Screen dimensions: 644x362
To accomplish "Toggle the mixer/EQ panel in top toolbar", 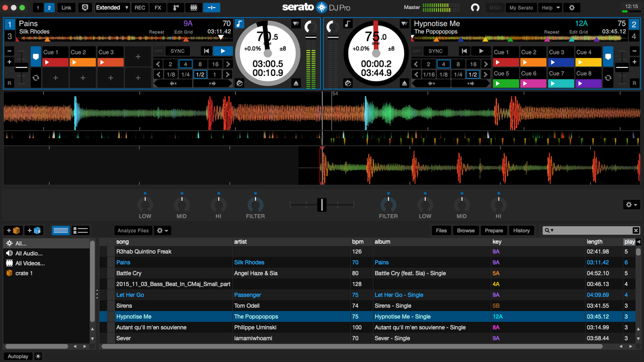I will point(211,8).
